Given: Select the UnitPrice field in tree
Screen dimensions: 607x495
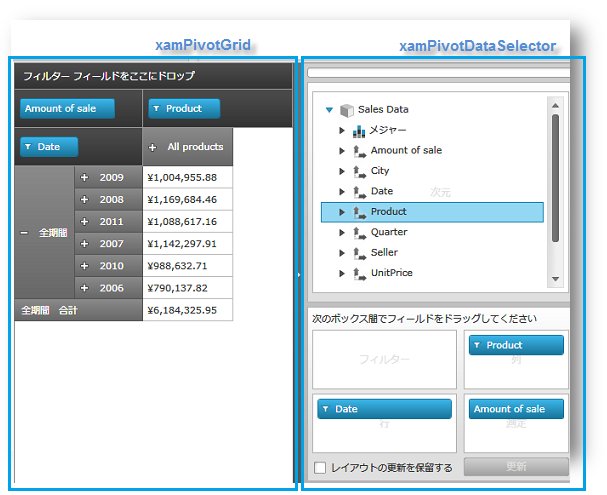Looking at the screenshot, I should click(391, 273).
